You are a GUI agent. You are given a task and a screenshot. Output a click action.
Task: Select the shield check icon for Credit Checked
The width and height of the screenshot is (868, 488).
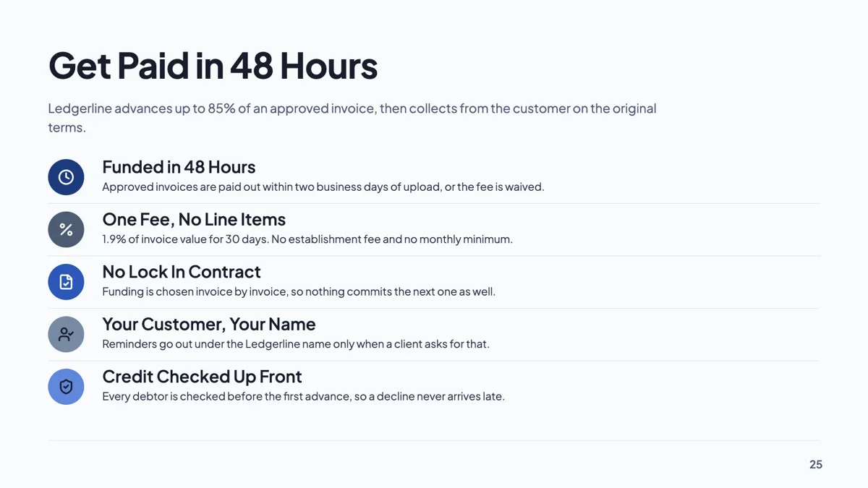click(x=66, y=387)
